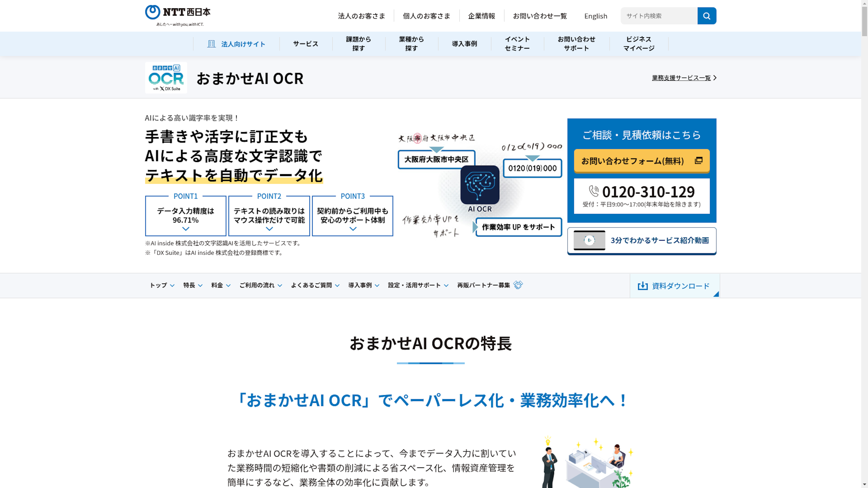This screenshot has height=488, width=868.
Task: Open お問い合わせ一覧 link
Action: click(540, 16)
